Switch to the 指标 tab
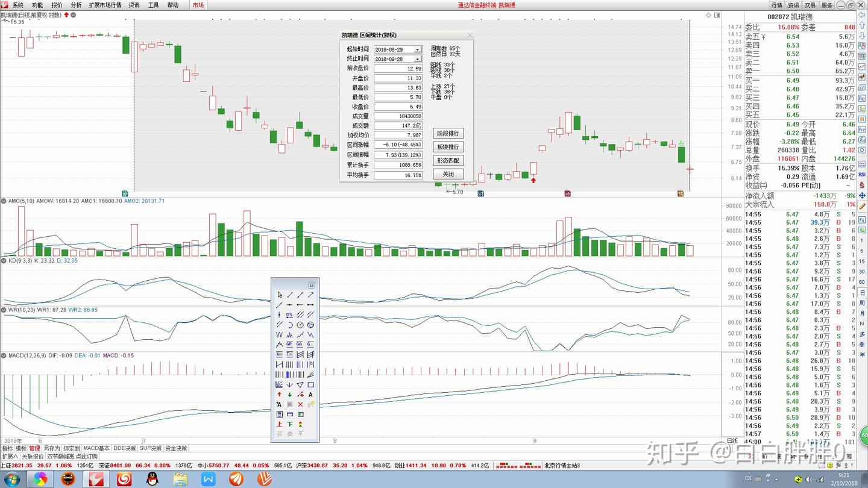Screen dimensions: 868x488 [7, 448]
